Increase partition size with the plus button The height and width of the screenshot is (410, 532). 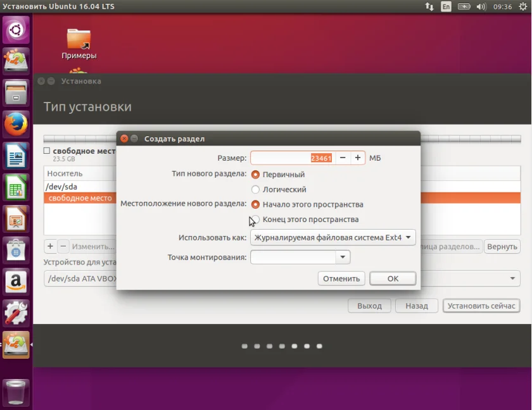point(358,158)
